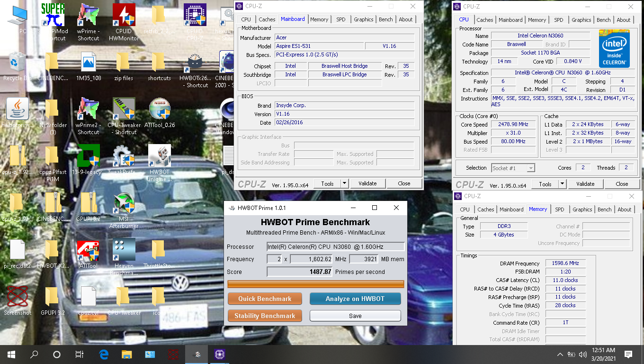Open the Screenshot desktop icon
644x364 pixels.
(x=18, y=300)
